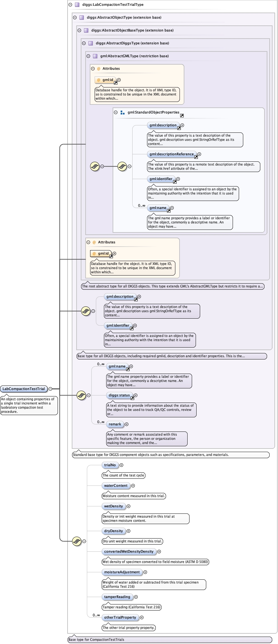This screenshot has height=644, width=278.
Task: Select the remark element node
Action: [x=115, y=424]
